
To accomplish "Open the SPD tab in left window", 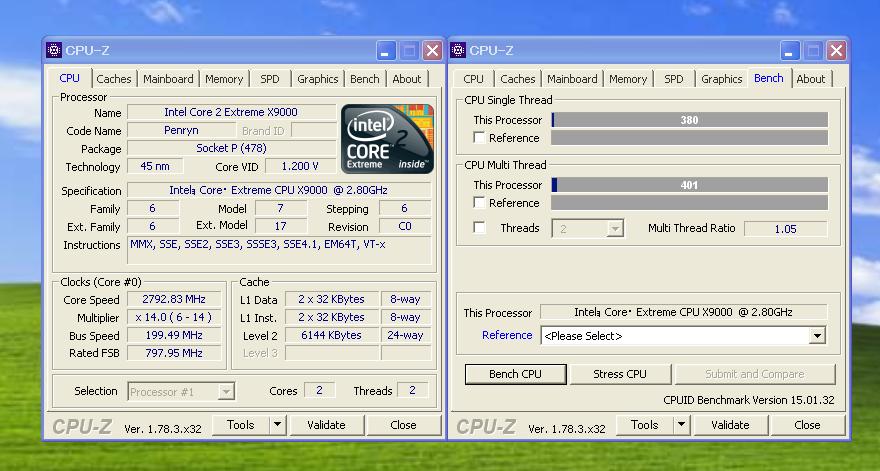I will point(270,79).
